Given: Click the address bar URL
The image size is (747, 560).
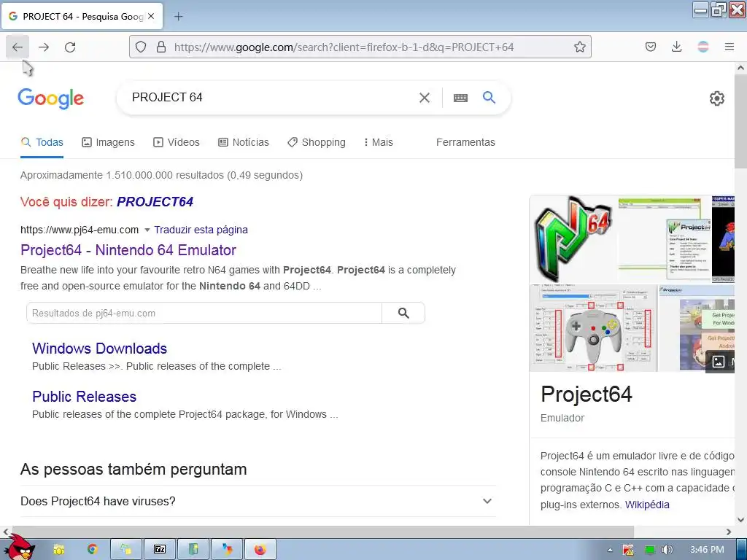Looking at the screenshot, I should coord(344,47).
